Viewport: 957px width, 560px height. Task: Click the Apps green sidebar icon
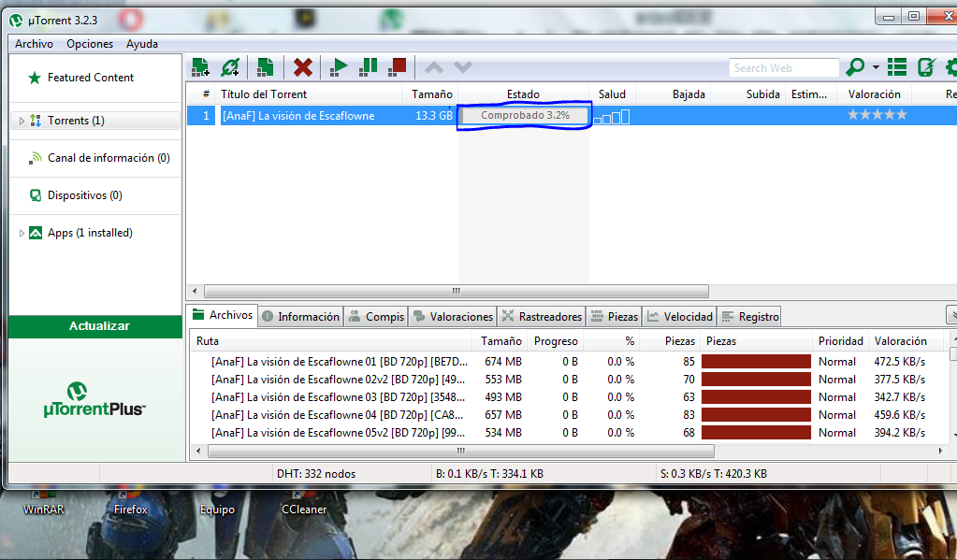point(36,233)
